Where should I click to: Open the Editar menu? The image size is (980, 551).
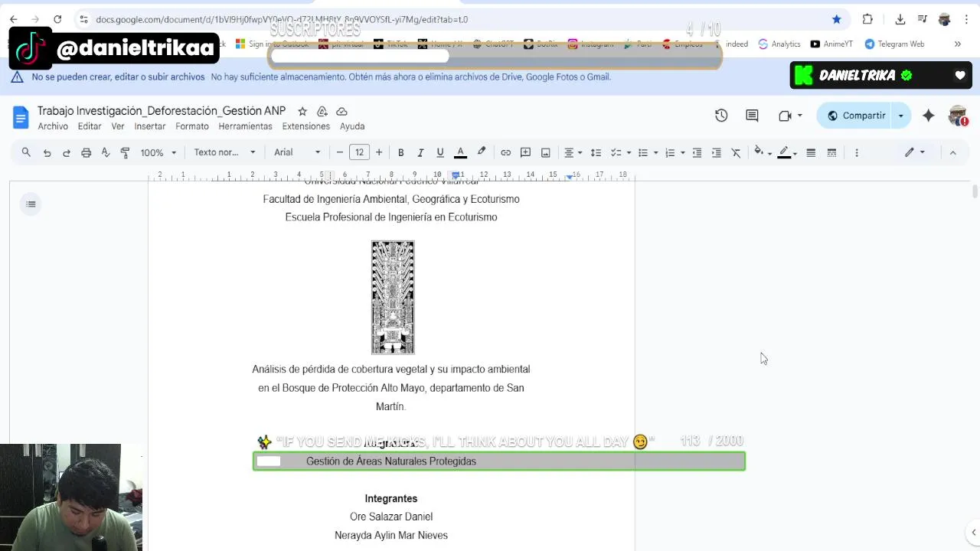[x=90, y=126]
